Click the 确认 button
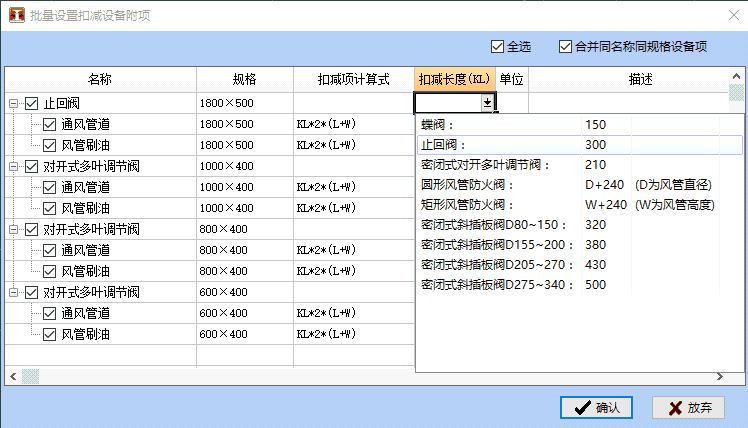Image resolution: width=748 pixels, height=428 pixels. (x=597, y=408)
